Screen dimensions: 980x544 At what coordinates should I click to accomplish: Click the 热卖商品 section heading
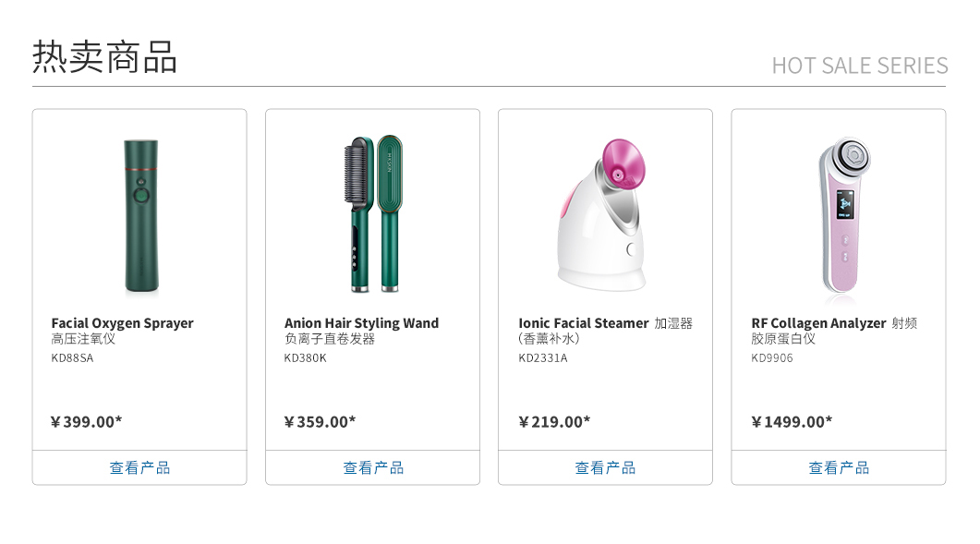(x=104, y=57)
